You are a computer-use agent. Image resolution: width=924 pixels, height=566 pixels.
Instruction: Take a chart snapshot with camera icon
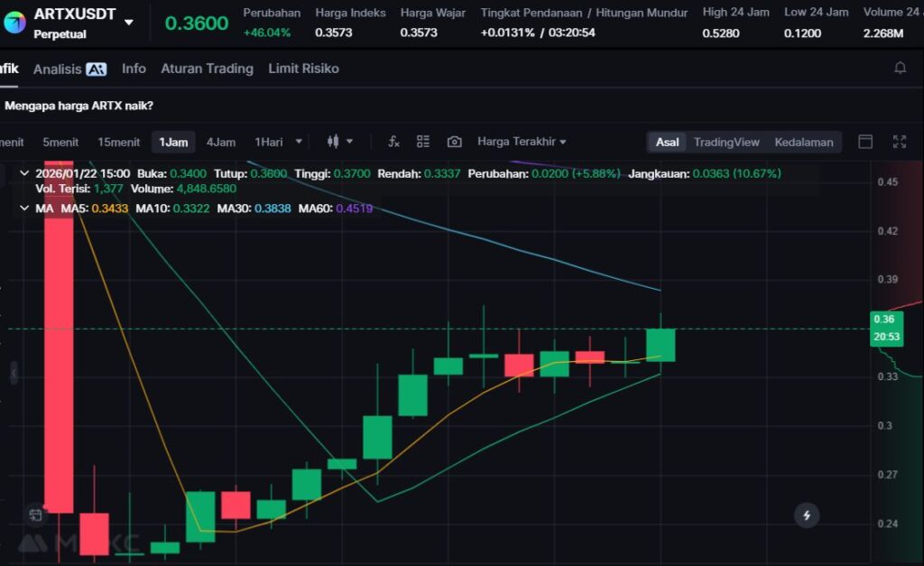455,142
